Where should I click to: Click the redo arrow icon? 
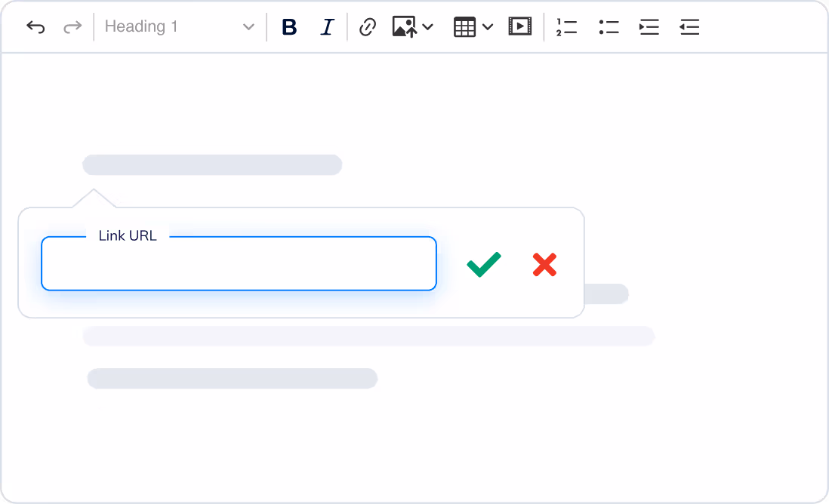(72, 27)
